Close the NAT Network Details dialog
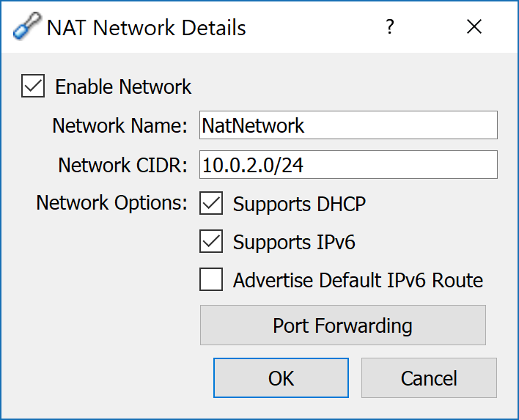 pyautogui.click(x=474, y=26)
